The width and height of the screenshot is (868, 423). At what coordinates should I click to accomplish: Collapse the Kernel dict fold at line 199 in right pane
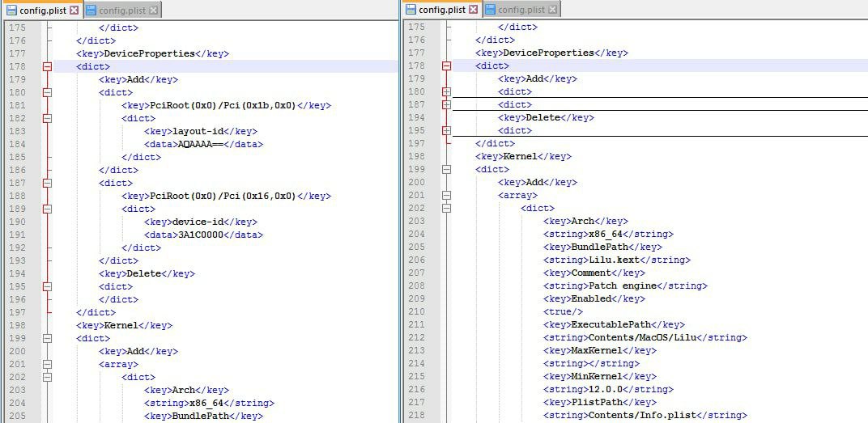click(447, 169)
